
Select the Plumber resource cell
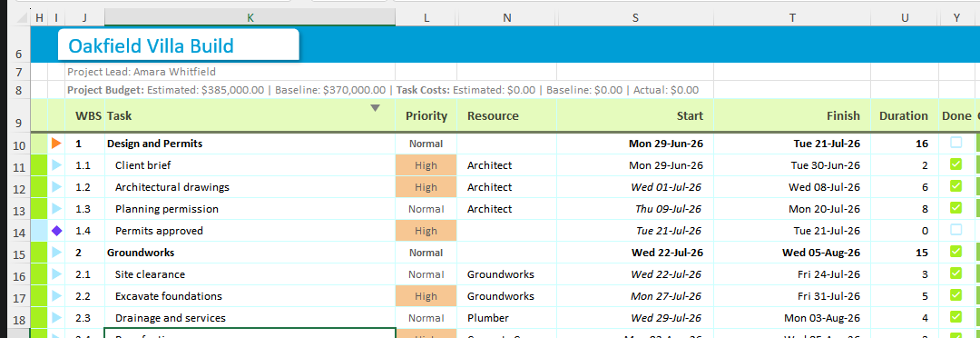click(507, 318)
